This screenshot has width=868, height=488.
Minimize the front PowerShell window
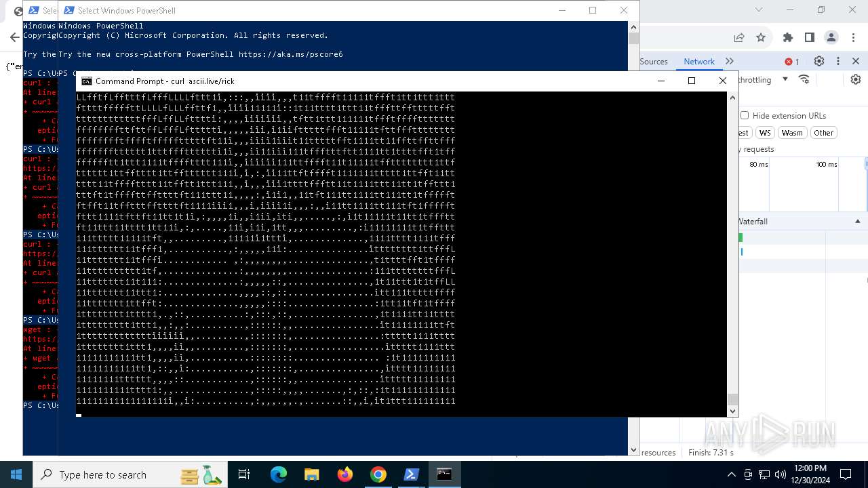coord(561,10)
